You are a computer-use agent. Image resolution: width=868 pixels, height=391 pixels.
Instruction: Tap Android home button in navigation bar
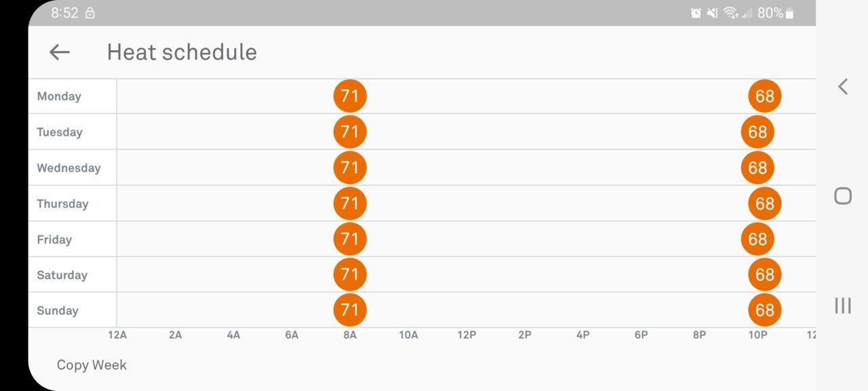(843, 196)
